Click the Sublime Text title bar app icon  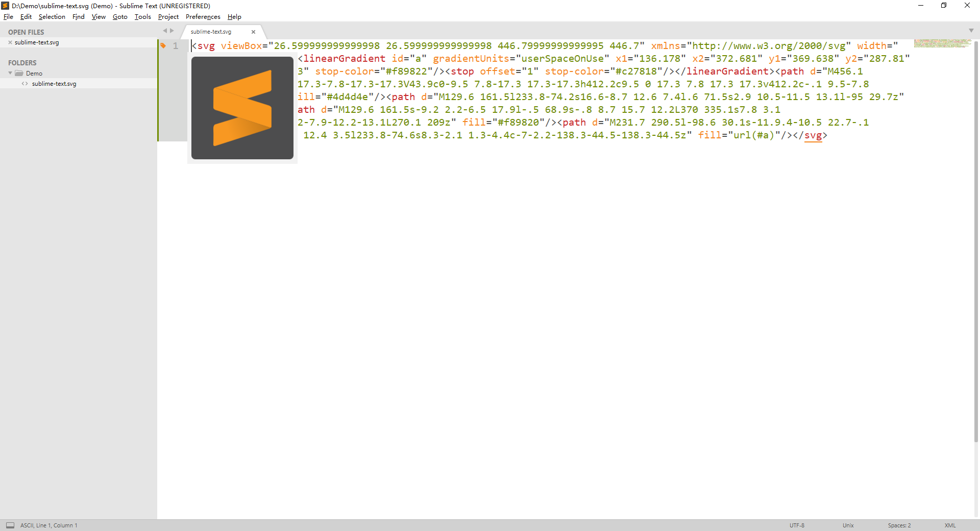click(x=5, y=6)
